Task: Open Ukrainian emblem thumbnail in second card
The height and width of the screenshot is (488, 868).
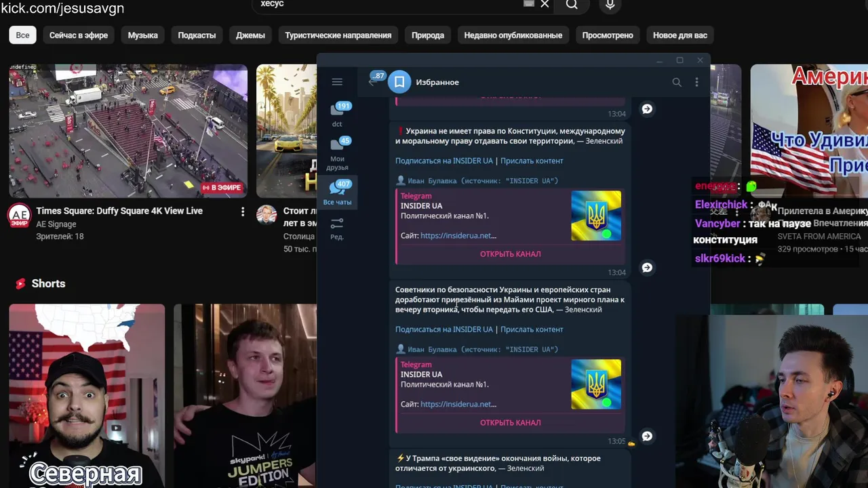Action: 596,384
